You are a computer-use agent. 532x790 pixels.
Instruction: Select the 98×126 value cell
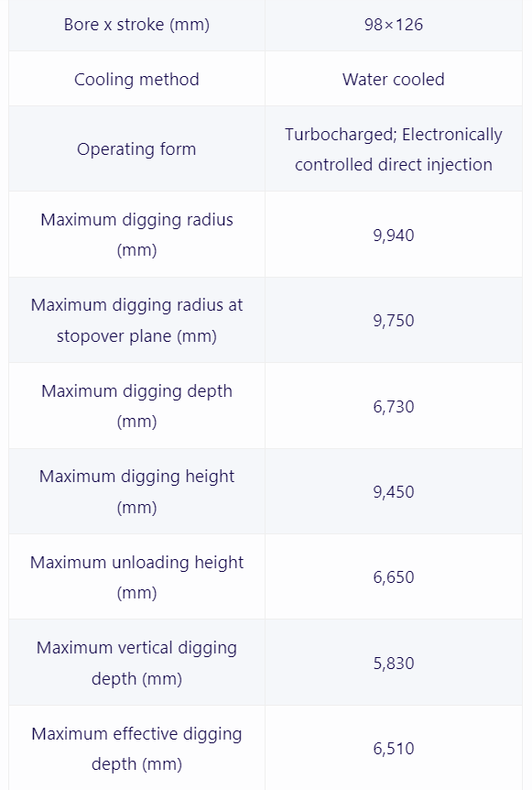point(394,25)
